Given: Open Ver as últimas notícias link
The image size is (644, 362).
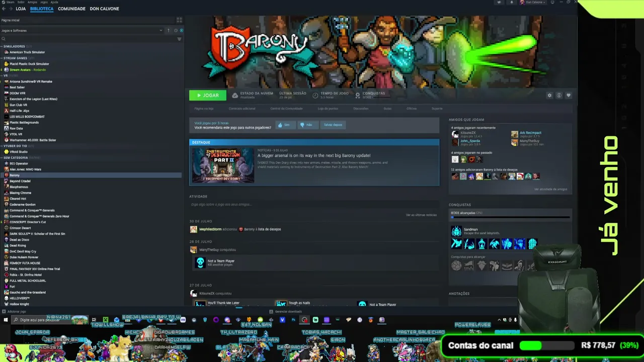Looking at the screenshot, I should [x=421, y=215].
